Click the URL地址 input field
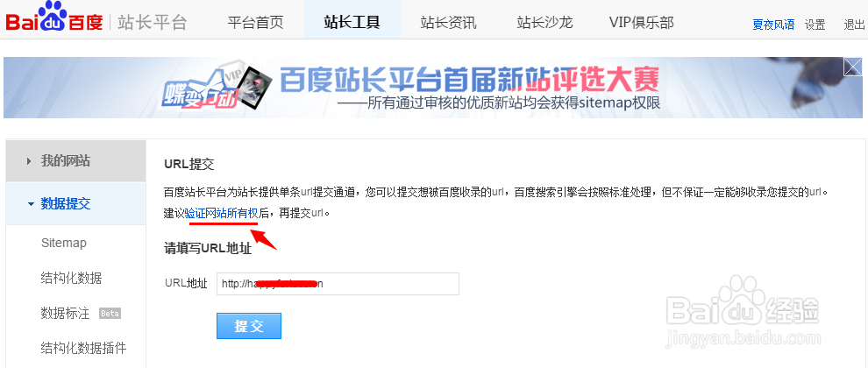This screenshot has width=868, height=368. coord(338,284)
